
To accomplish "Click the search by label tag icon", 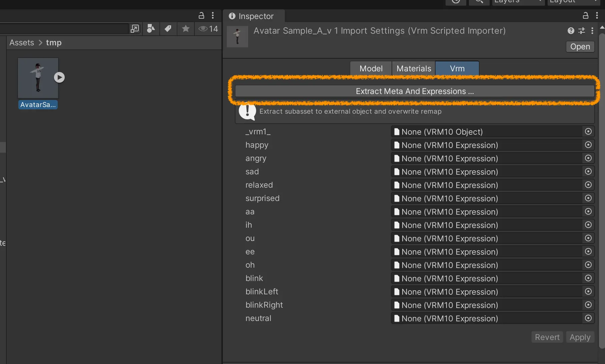I will (168, 29).
